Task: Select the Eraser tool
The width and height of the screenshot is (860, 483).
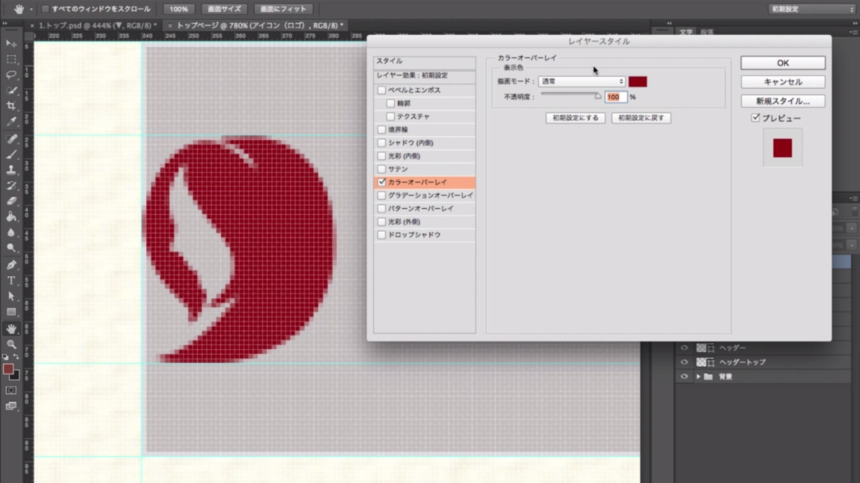Action: click(x=11, y=201)
